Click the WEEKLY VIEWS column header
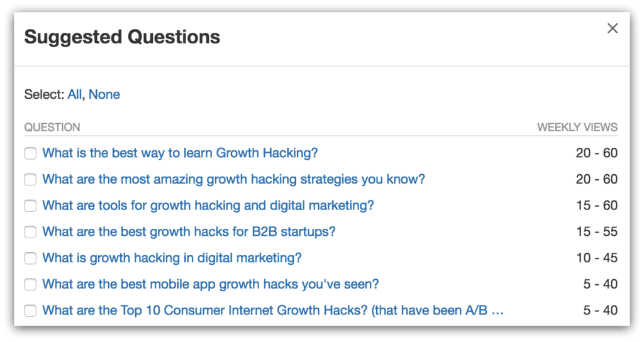 point(577,127)
